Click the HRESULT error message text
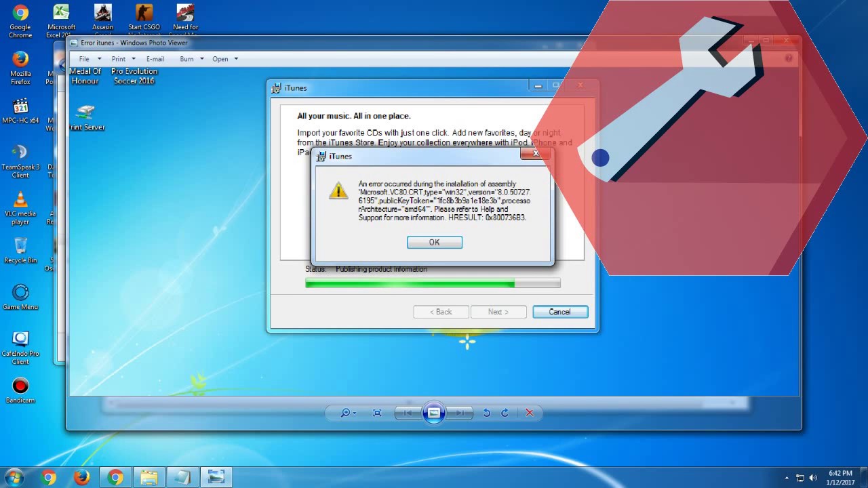The height and width of the screenshot is (488, 868). [444, 201]
